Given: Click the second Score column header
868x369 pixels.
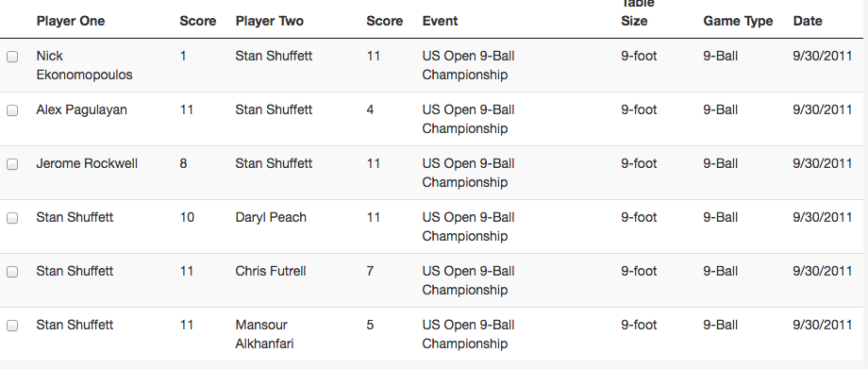Looking at the screenshot, I should click(x=385, y=21).
